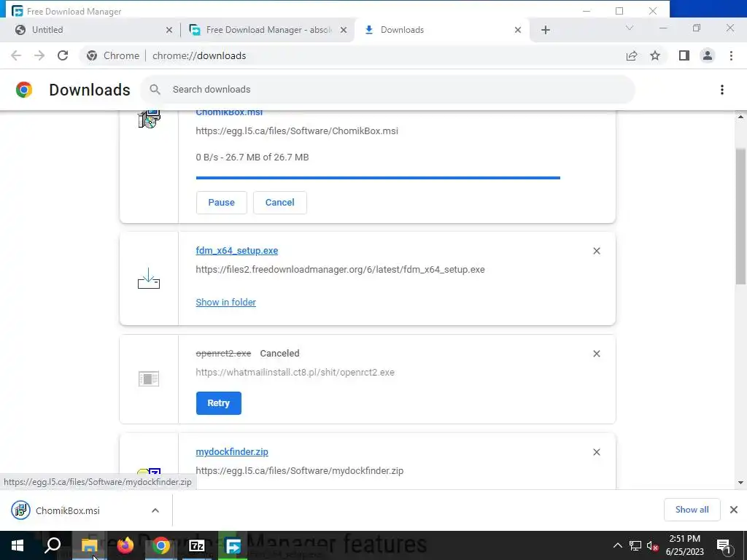Click the ChomikBox.msi download progress bar
The image size is (747, 560).
[379, 178]
